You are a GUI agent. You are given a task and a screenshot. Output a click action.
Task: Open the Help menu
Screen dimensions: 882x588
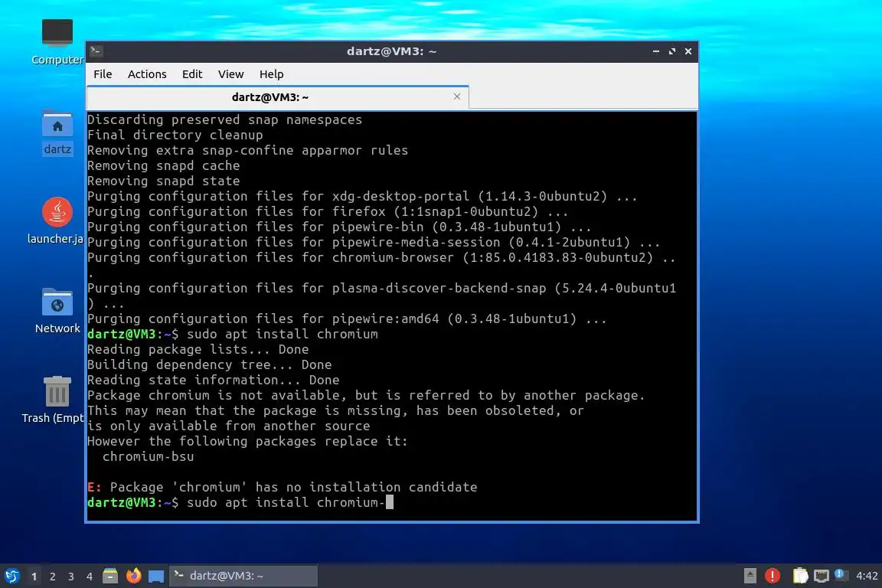point(271,74)
